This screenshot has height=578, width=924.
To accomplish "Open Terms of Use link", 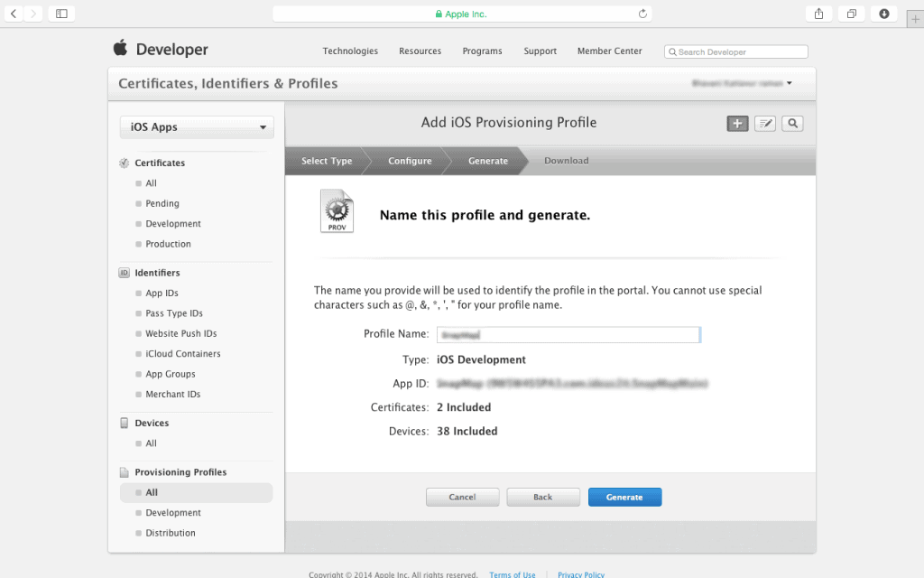I will pos(513,574).
